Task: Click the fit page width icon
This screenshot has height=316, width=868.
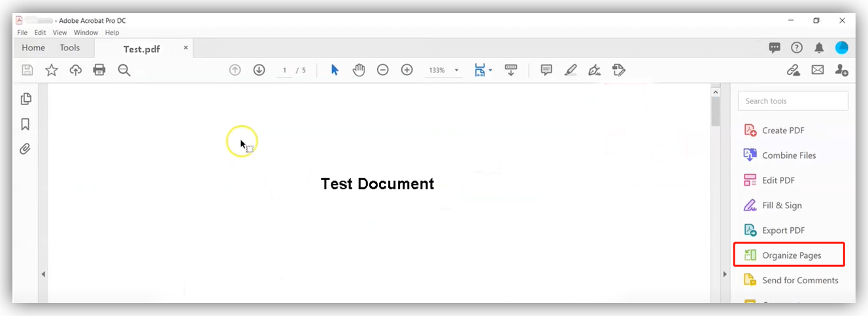Action: (480, 70)
